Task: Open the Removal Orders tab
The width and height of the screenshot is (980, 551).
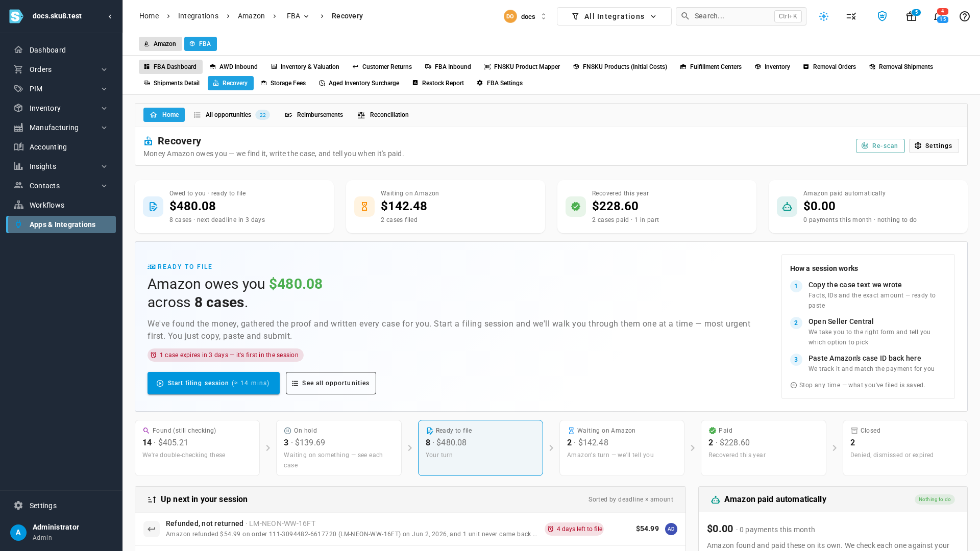Action: tap(829, 67)
